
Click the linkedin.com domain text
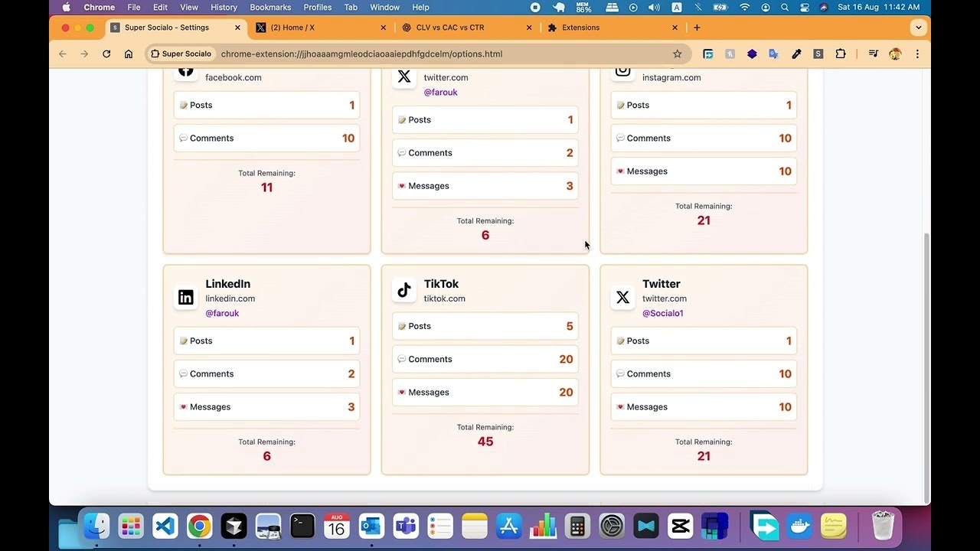click(230, 298)
